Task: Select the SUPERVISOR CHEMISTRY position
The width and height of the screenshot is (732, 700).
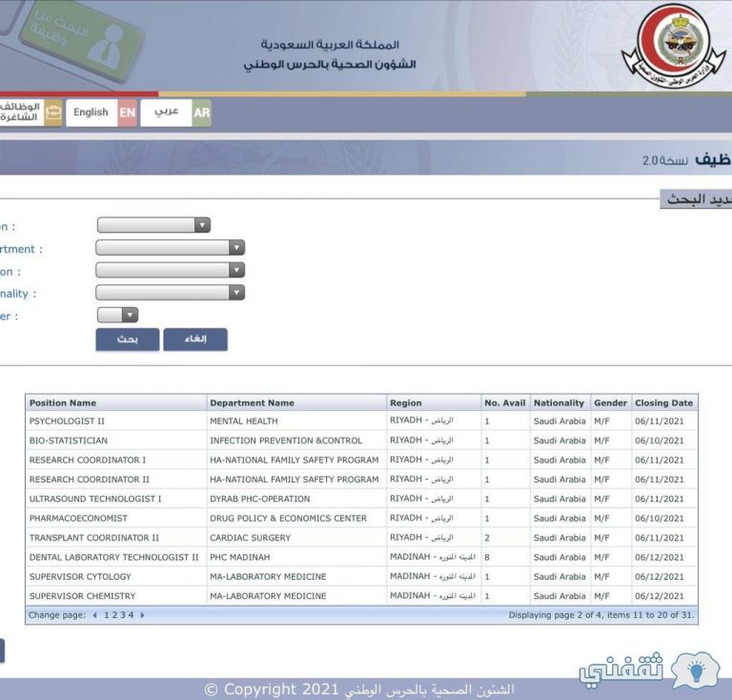Action: (x=82, y=596)
